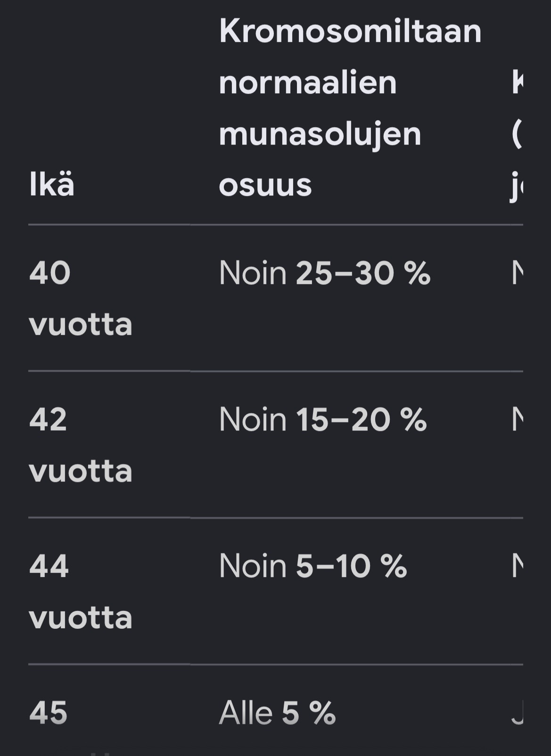The width and height of the screenshot is (551, 756).
Task: Click the truncated third-column cell in 42 vuotta row
Action: pyautogui.click(x=518, y=420)
